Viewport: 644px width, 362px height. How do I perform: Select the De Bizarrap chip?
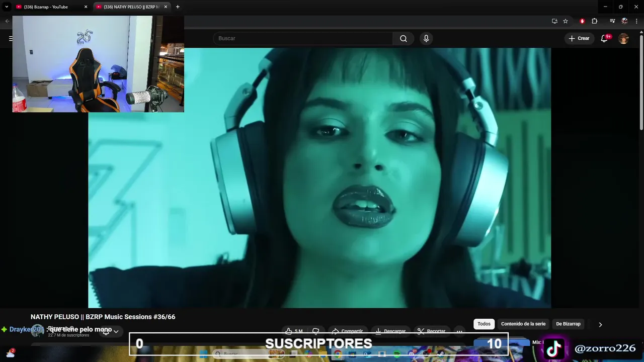568,324
